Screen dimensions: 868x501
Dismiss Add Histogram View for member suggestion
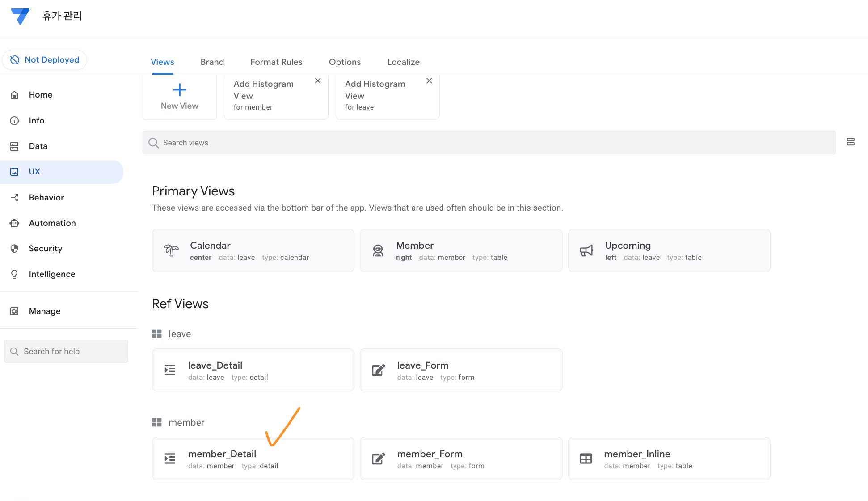click(318, 81)
